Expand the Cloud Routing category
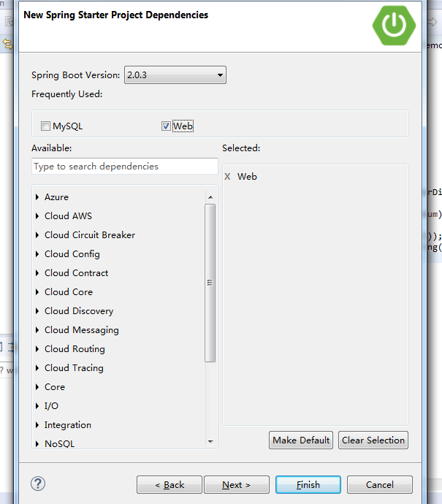This screenshot has width=442, height=504. point(37,348)
